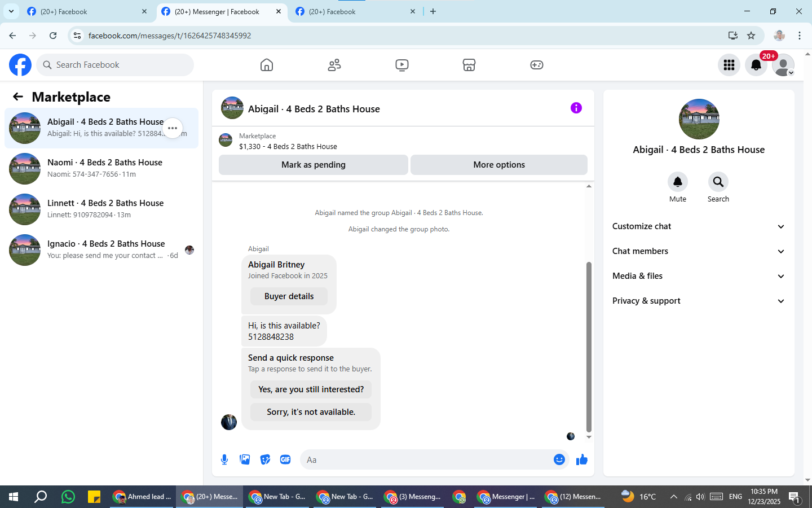Open the volume control in system tray
812x508 pixels.
pyautogui.click(x=700, y=497)
